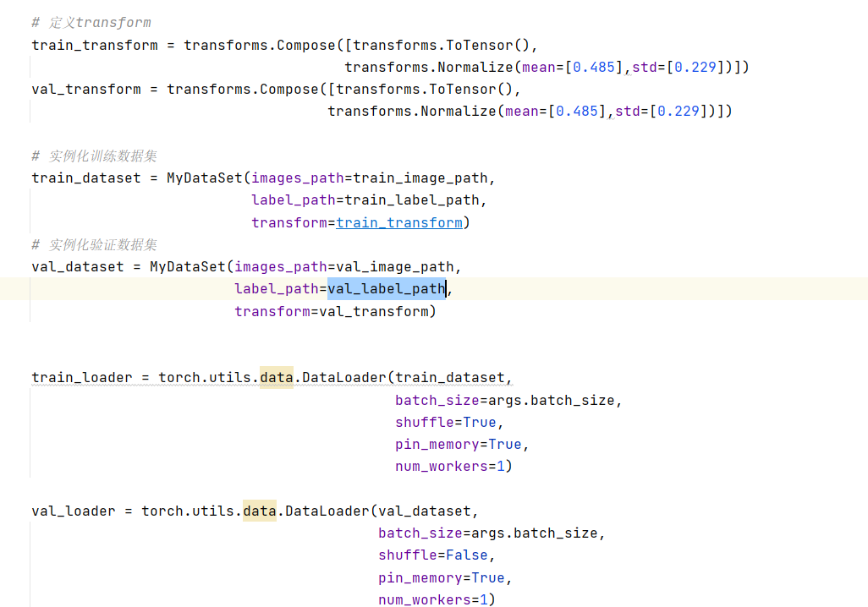This screenshot has width=868, height=607.
Task: Click 'images_path=train_image_path,' argument
Action: [374, 178]
